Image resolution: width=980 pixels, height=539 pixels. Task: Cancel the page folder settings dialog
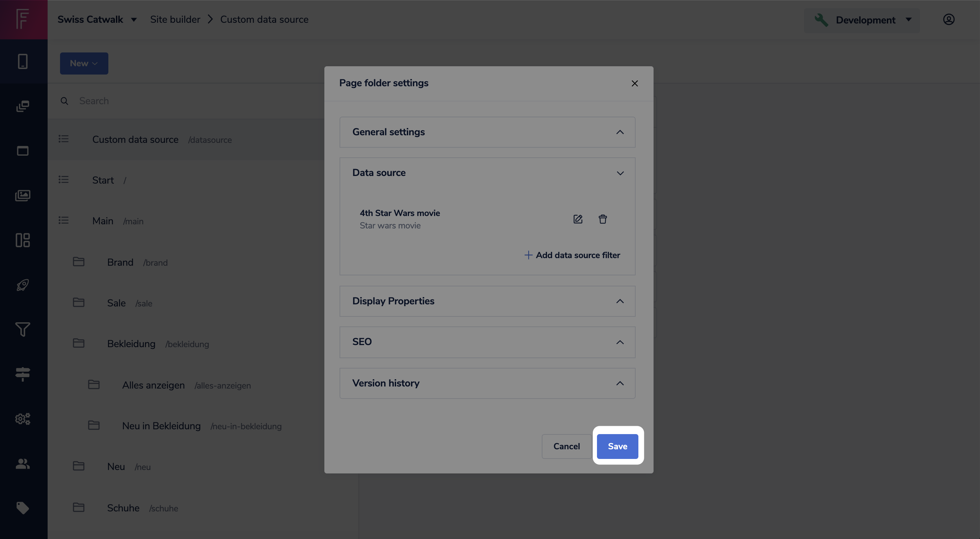coord(567,446)
